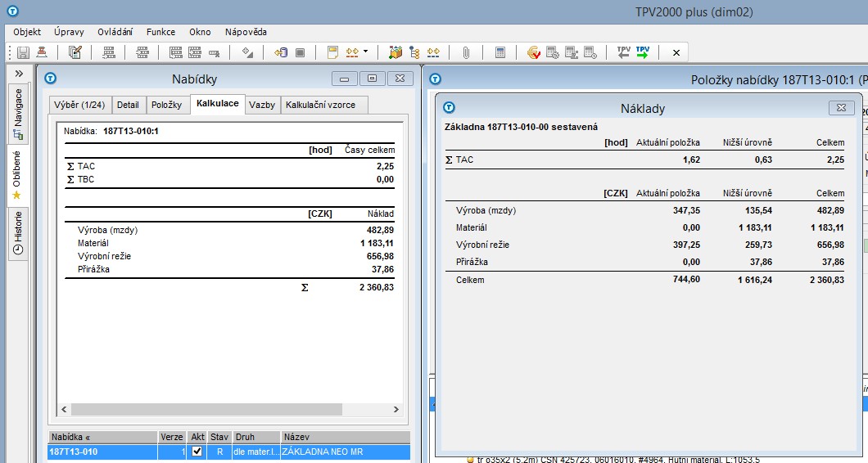Open the Úpravy menu
Screen dimensions: 868x463
click(x=70, y=32)
